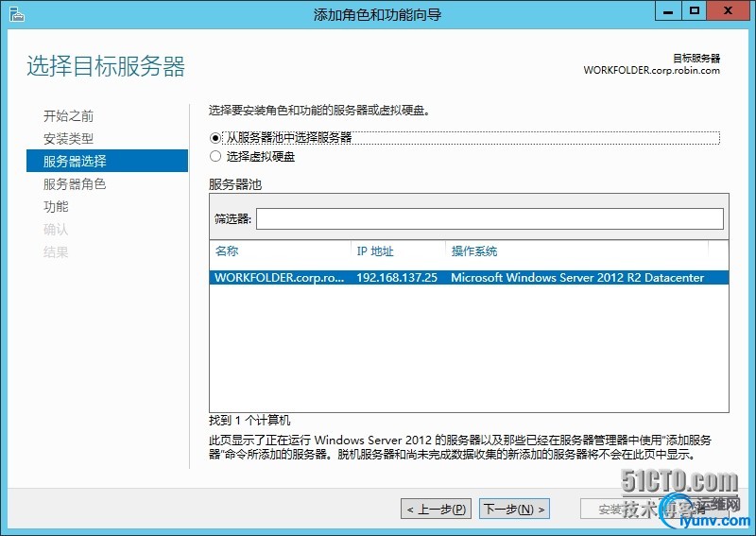The height and width of the screenshot is (536, 756).
Task: Click the wizard icon in the title bar
Action: (16, 14)
